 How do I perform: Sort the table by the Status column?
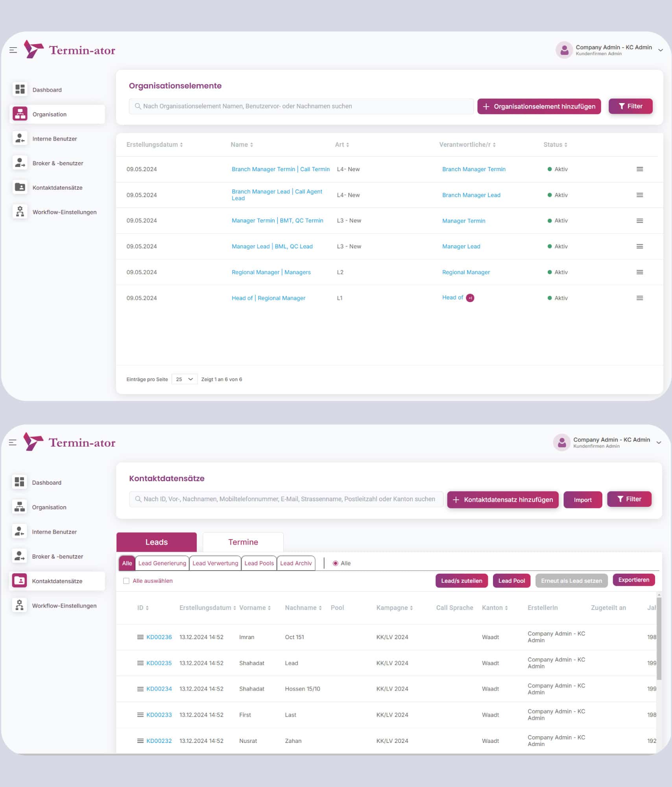point(555,144)
